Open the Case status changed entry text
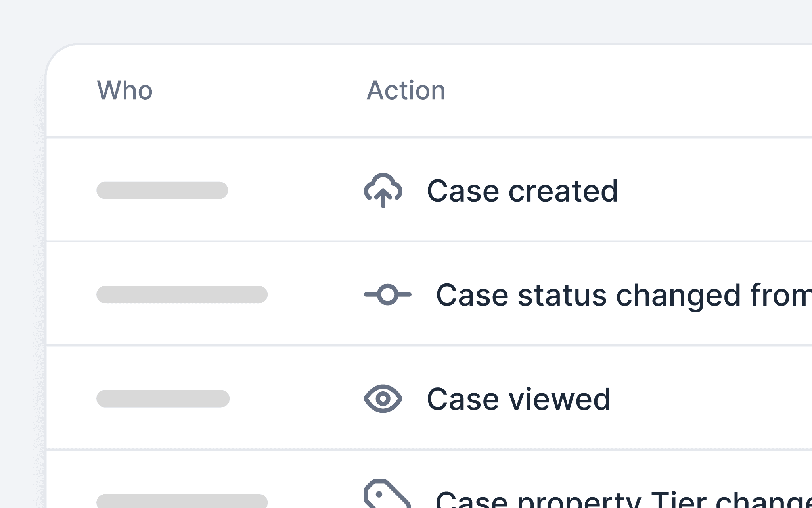The height and width of the screenshot is (508, 812). click(x=624, y=295)
